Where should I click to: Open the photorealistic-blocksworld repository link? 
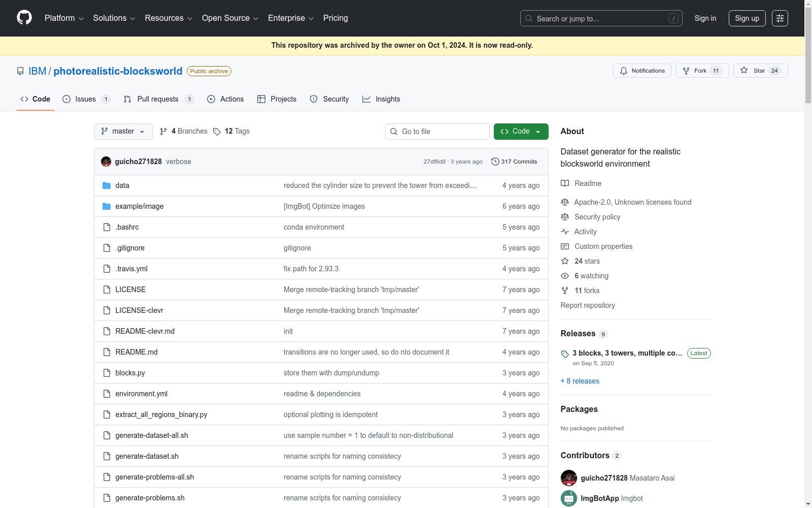[x=118, y=71]
